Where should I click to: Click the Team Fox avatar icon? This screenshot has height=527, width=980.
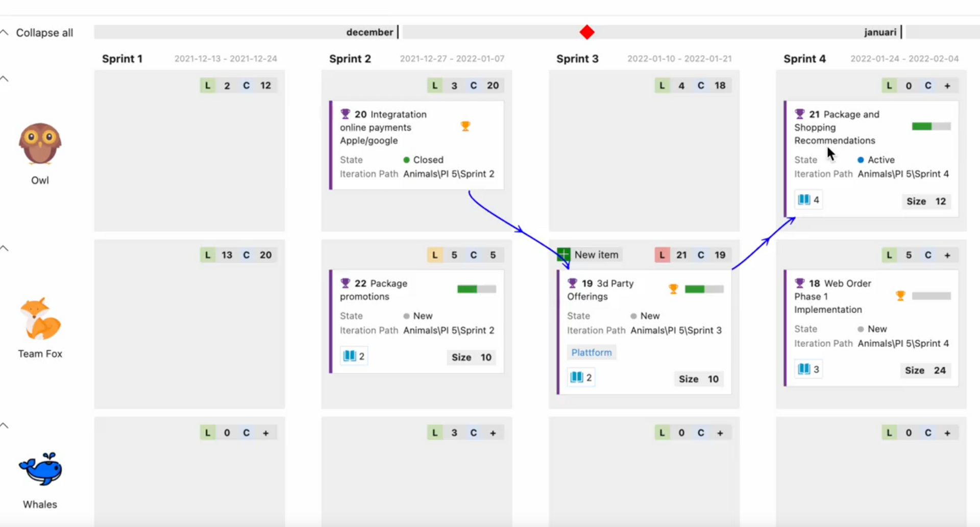[40, 319]
